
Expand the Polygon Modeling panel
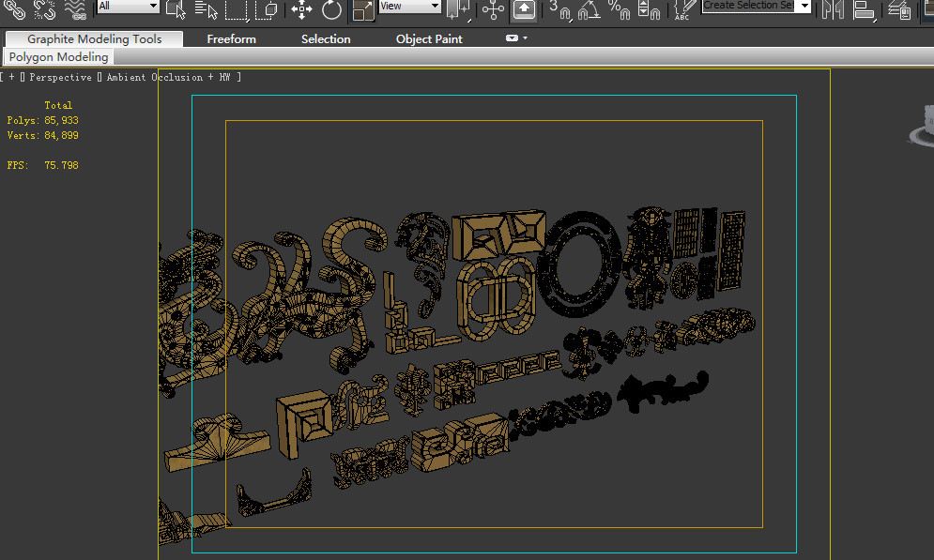[58, 57]
